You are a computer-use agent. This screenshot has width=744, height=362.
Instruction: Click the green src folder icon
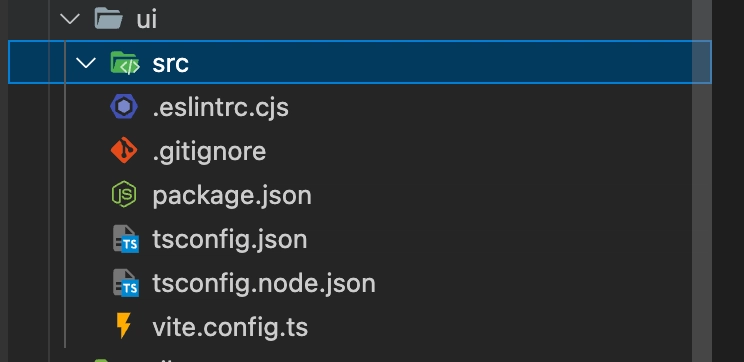click(125, 63)
